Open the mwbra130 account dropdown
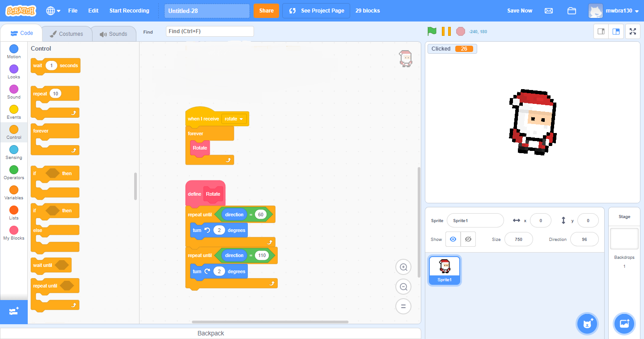Screen dimensions: 644x339 [614, 11]
